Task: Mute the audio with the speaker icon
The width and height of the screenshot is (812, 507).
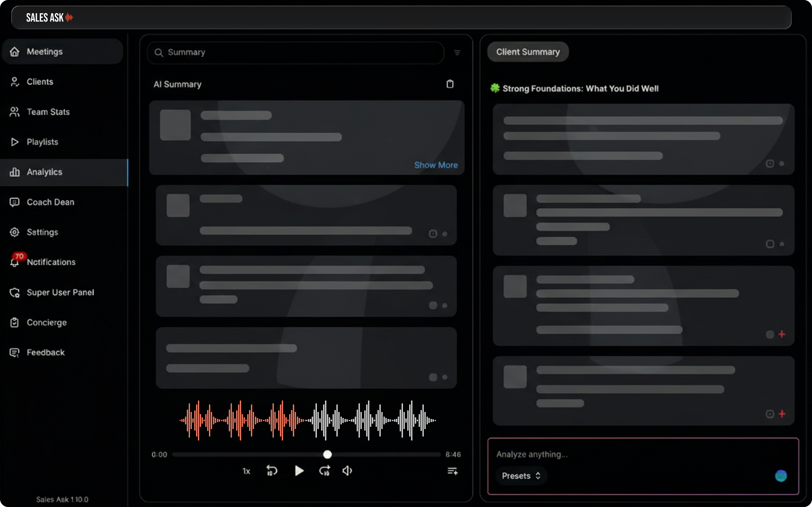Action: (347, 471)
